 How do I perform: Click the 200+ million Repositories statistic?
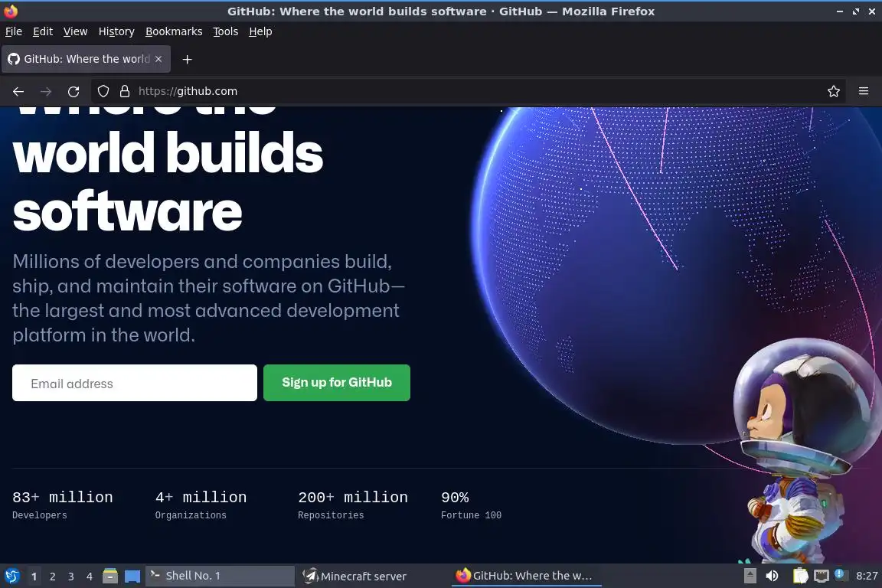pyautogui.click(x=353, y=505)
